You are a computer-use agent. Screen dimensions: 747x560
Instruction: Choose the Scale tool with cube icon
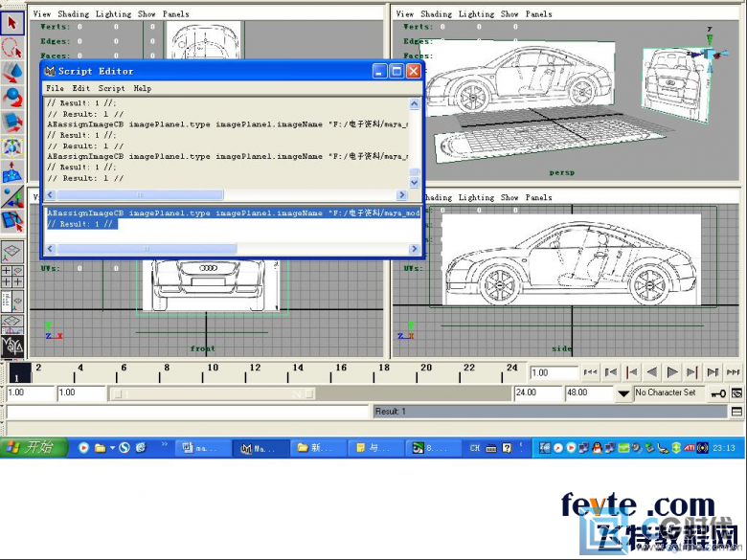click(12, 122)
